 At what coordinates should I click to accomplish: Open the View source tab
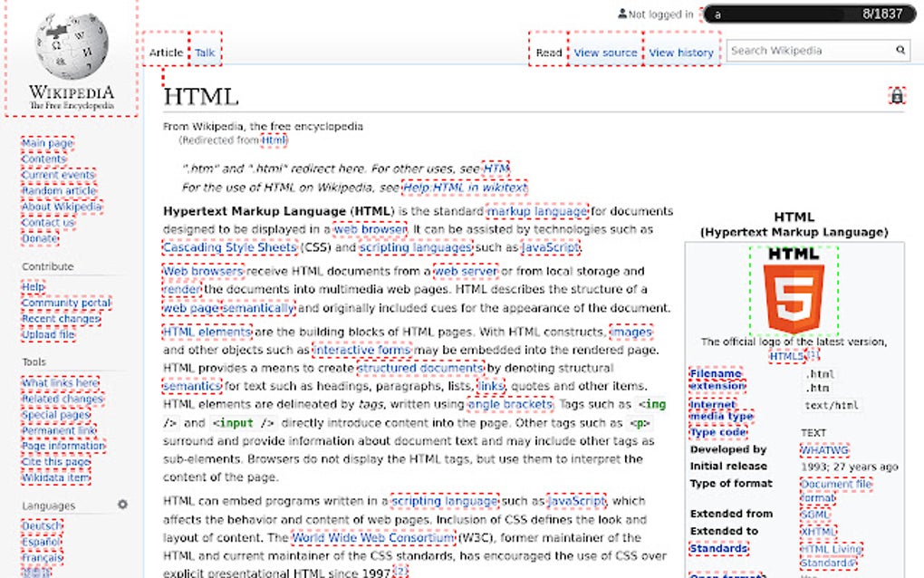(x=604, y=53)
